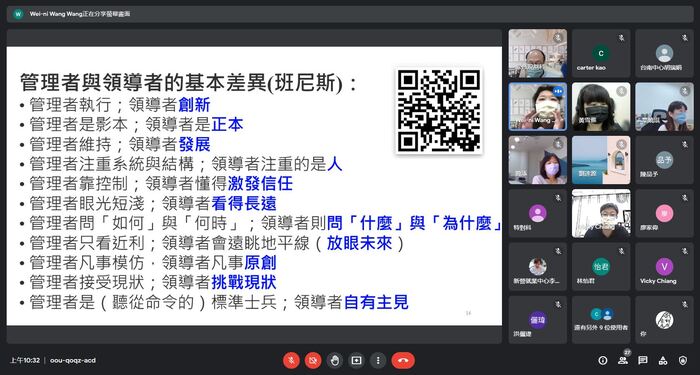Click the muted mic icon on 陳品予 tile

pyautogui.click(x=685, y=145)
